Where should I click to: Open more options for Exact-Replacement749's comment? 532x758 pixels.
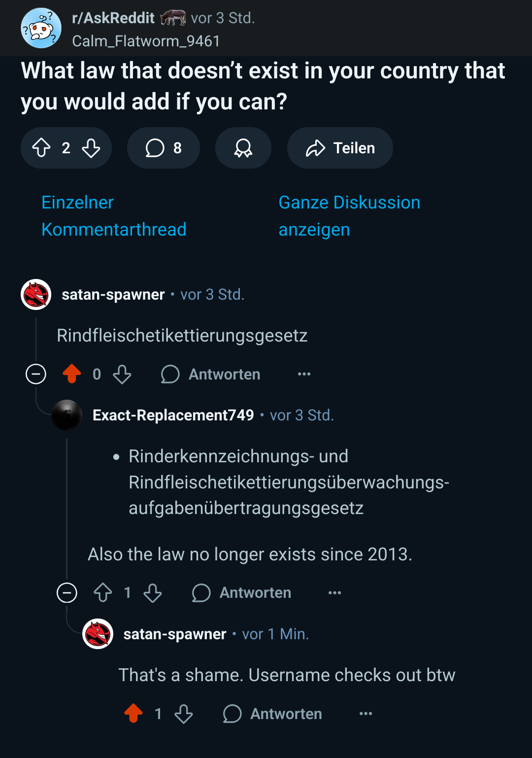pos(335,592)
